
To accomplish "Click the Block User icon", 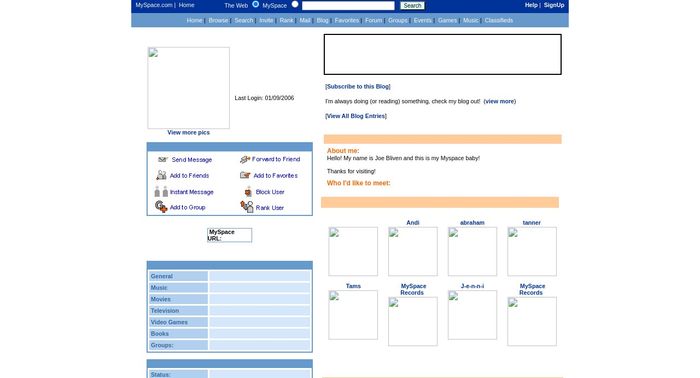I will (x=248, y=192).
